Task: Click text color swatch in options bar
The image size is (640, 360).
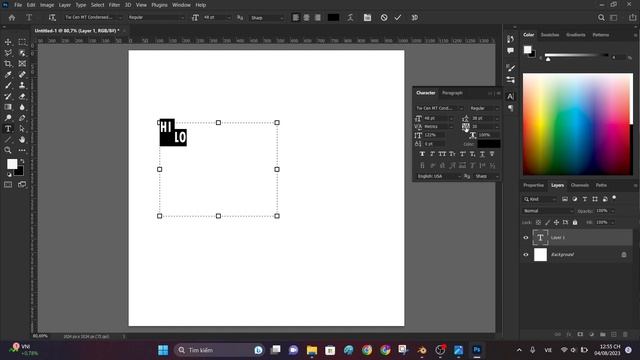Action: (333, 18)
